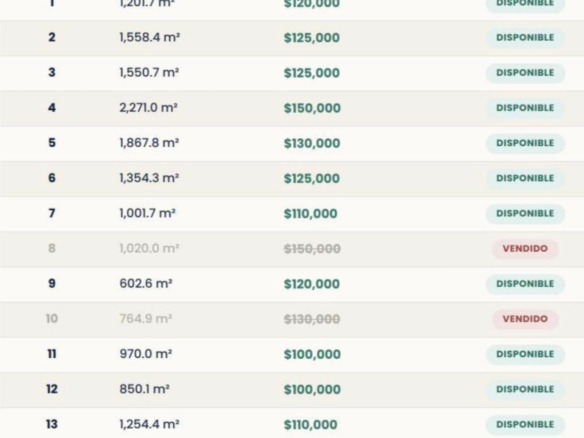Image resolution: width=584 pixels, height=438 pixels.
Task: Click lot number 11 in the table
Action: tap(52, 354)
